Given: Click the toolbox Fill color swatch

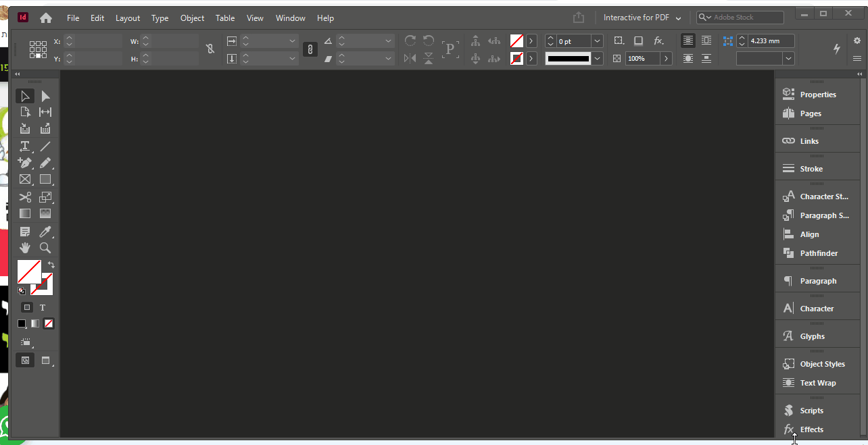Looking at the screenshot, I should [x=28, y=271].
